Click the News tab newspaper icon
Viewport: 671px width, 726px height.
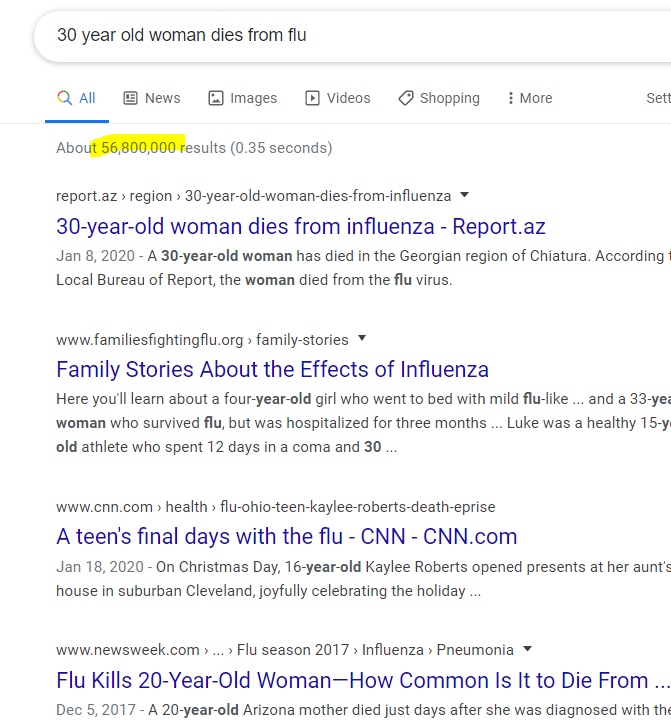click(x=130, y=98)
